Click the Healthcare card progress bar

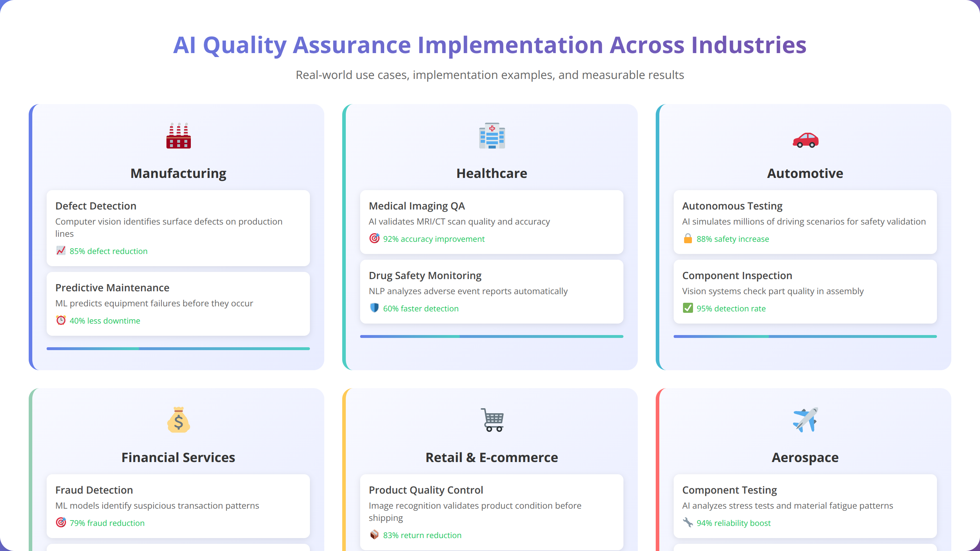click(x=491, y=336)
